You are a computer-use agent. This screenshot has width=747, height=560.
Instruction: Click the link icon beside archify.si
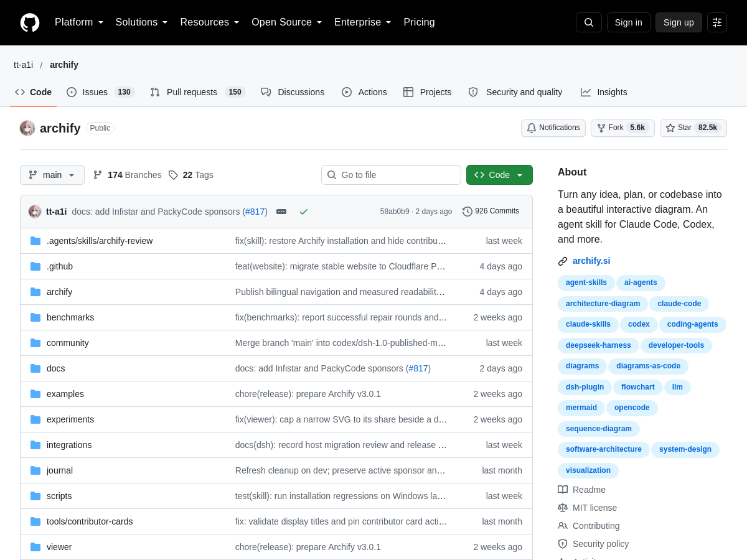(563, 261)
